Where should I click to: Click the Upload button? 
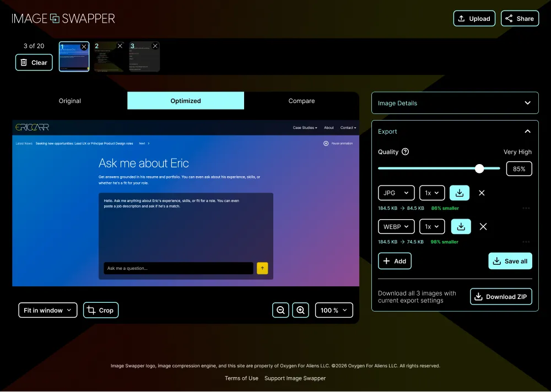pos(474,19)
